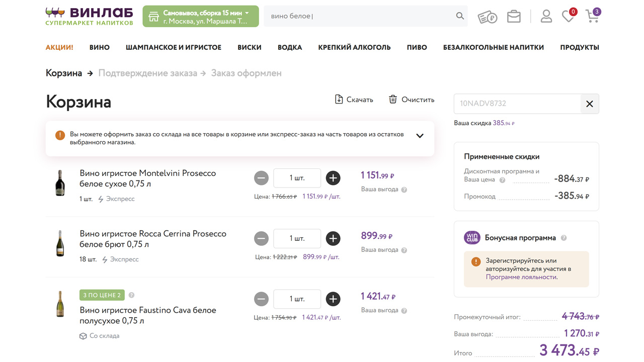This screenshot has width=644, height=362.
Task: Open the pickup store selector dropdown
Action: pyautogui.click(x=201, y=17)
